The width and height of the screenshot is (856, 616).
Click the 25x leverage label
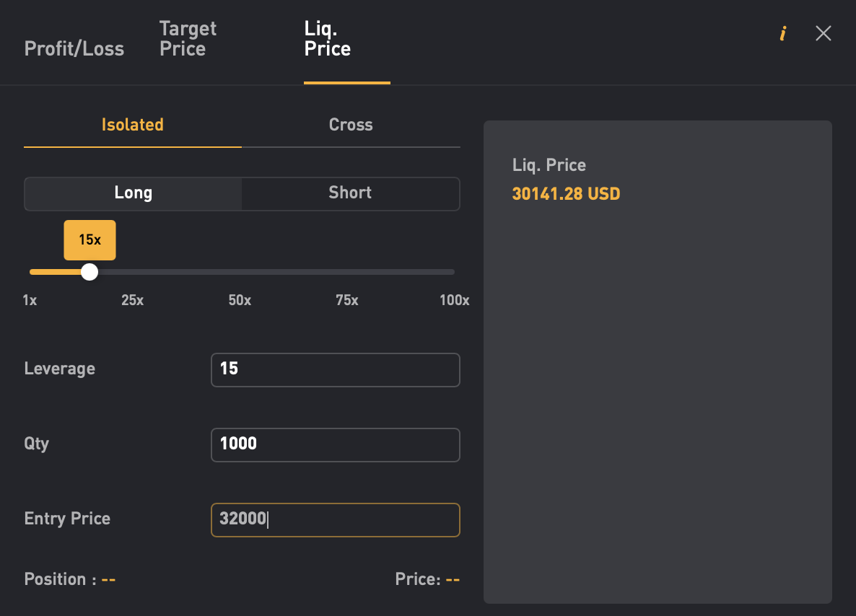[x=132, y=300]
